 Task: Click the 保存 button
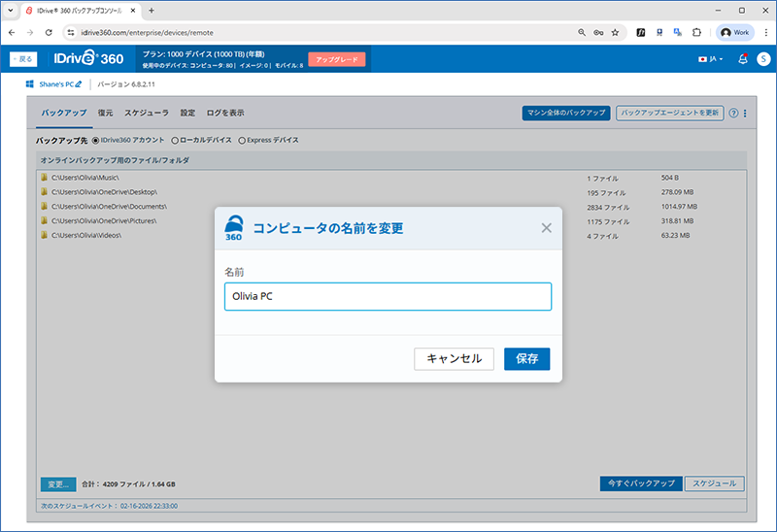pyautogui.click(x=526, y=358)
